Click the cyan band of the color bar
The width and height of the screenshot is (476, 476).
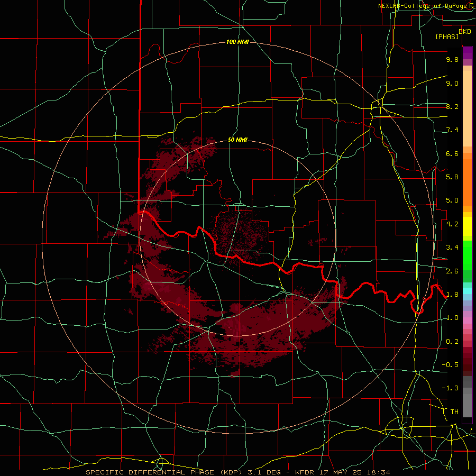click(467, 291)
